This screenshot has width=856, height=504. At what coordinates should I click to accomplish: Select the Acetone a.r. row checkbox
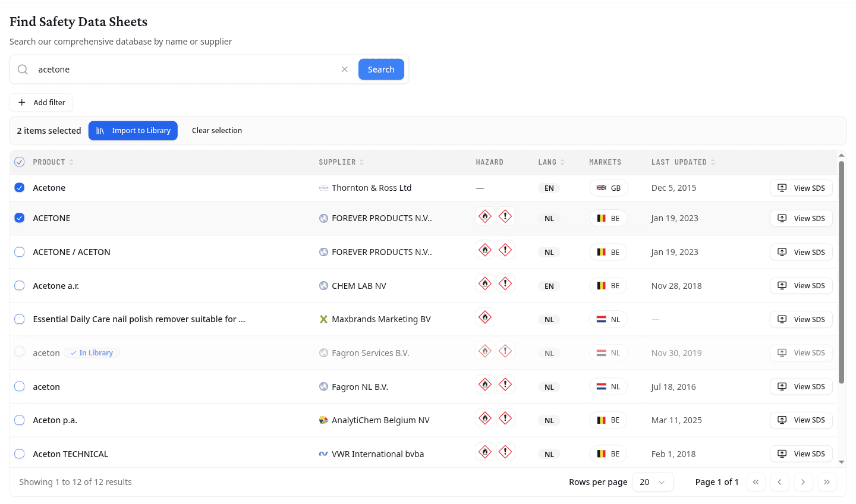20,286
